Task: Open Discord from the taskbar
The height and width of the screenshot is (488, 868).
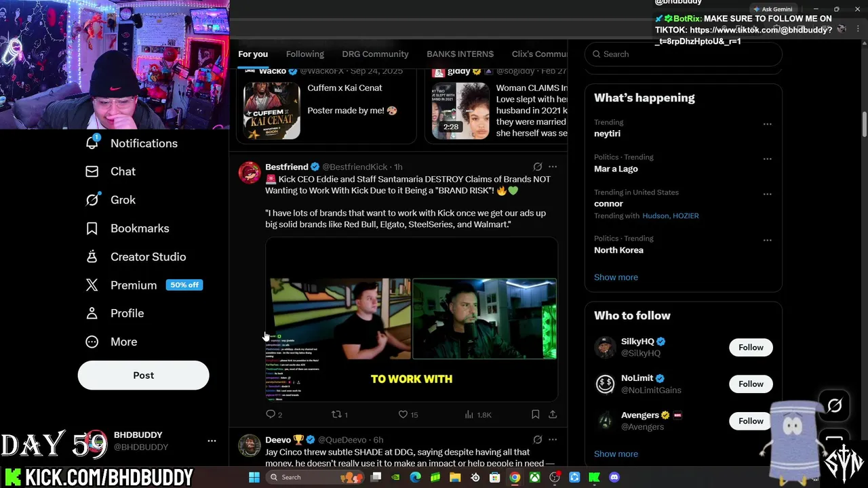Action: click(x=614, y=477)
